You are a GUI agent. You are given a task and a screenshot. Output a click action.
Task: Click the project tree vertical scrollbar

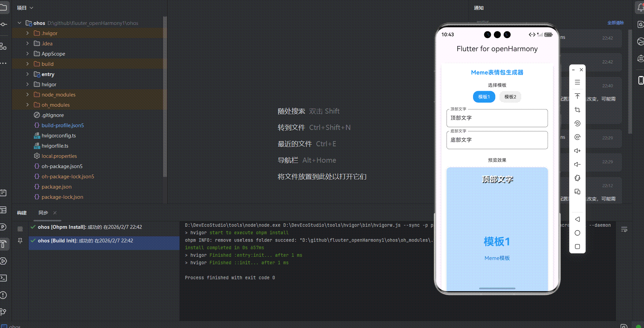(165, 96)
